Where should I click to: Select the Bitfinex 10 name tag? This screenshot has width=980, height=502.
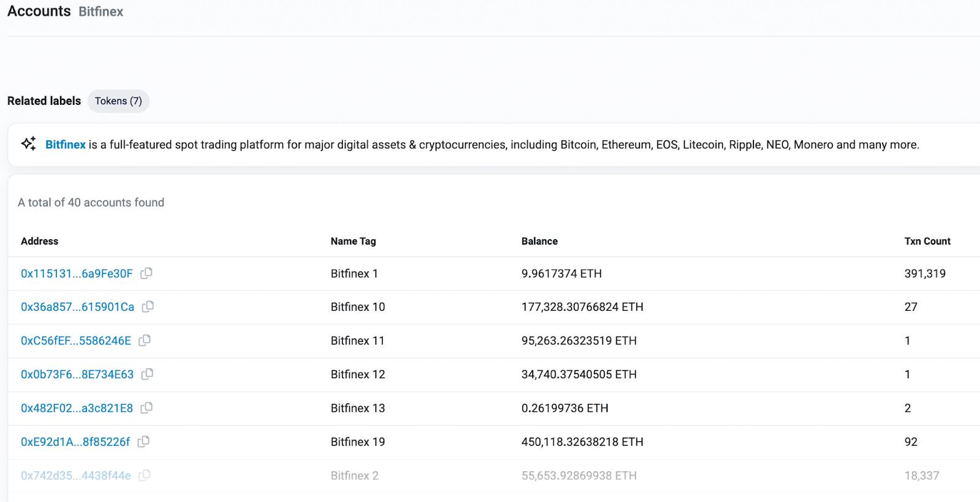coord(358,306)
